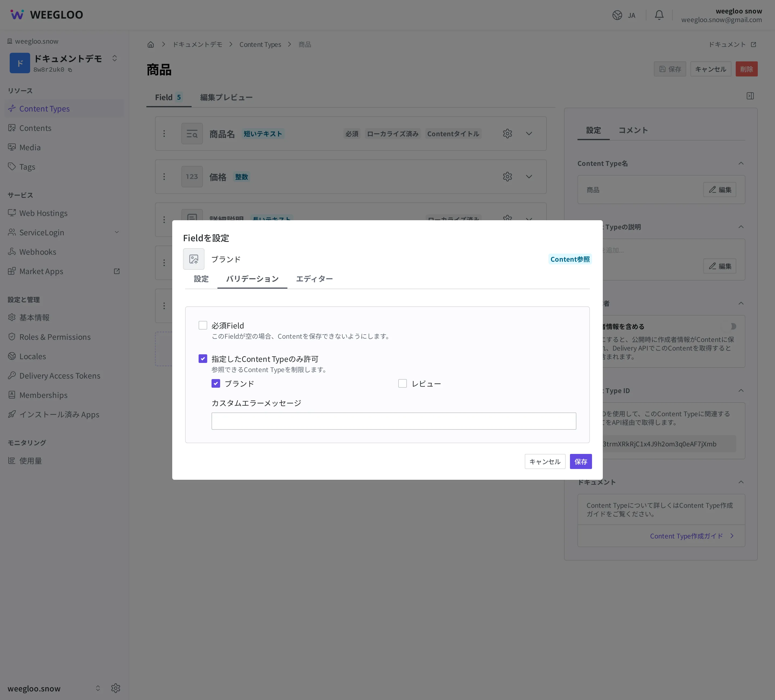Open the bottom-left settings gear

point(116,688)
